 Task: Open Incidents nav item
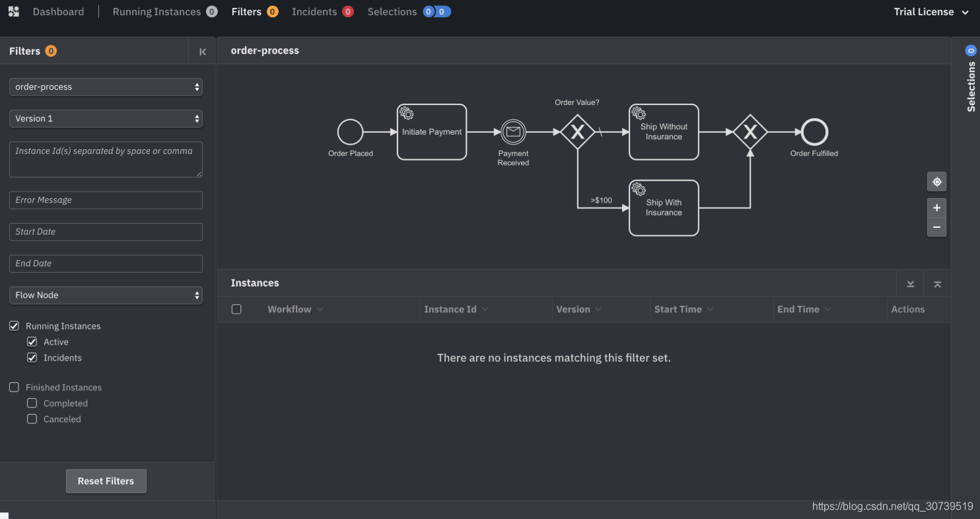[323, 12]
